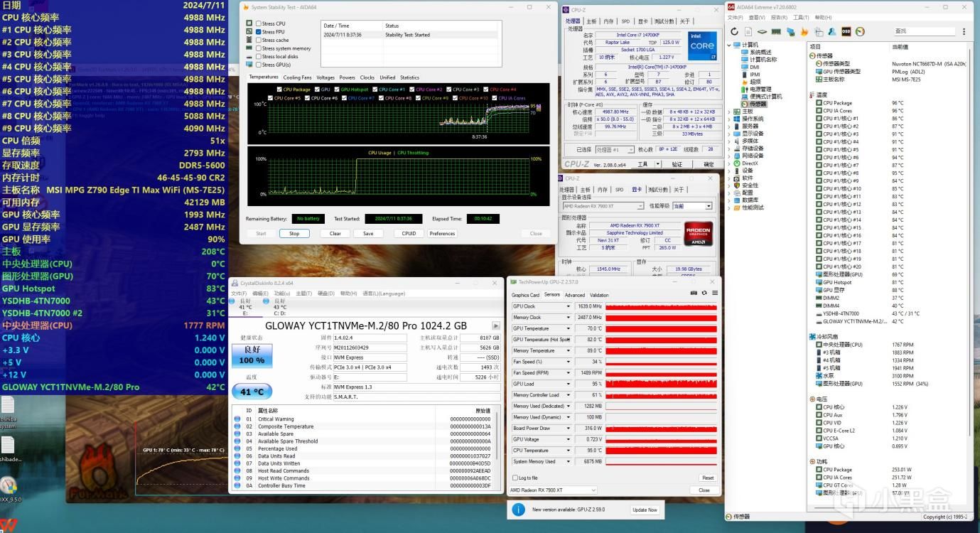The height and width of the screenshot is (533, 980).
Task: Click the GPU-Z refresh icon
Action: (704, 293)
